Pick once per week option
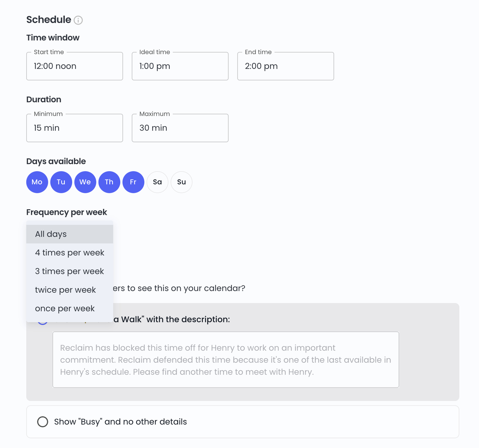The image size is (479, 448). coord(70,309)
